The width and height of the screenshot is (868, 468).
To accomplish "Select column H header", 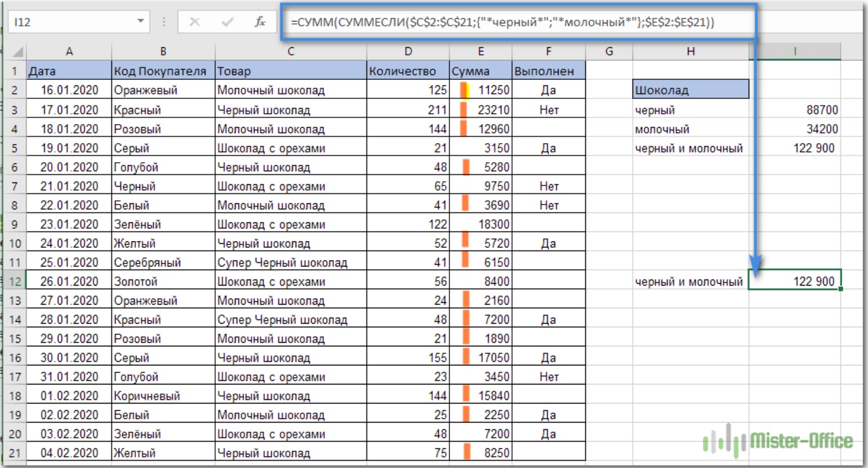I will 691,52.
